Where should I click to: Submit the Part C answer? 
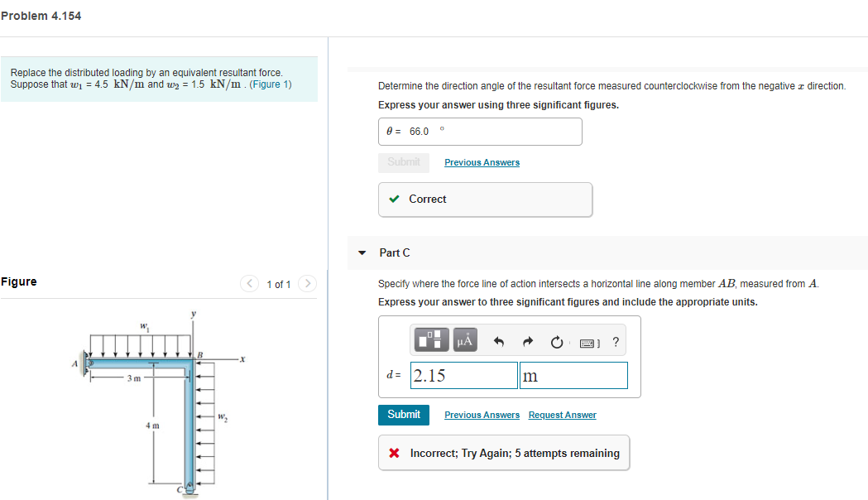pos(404,414)
